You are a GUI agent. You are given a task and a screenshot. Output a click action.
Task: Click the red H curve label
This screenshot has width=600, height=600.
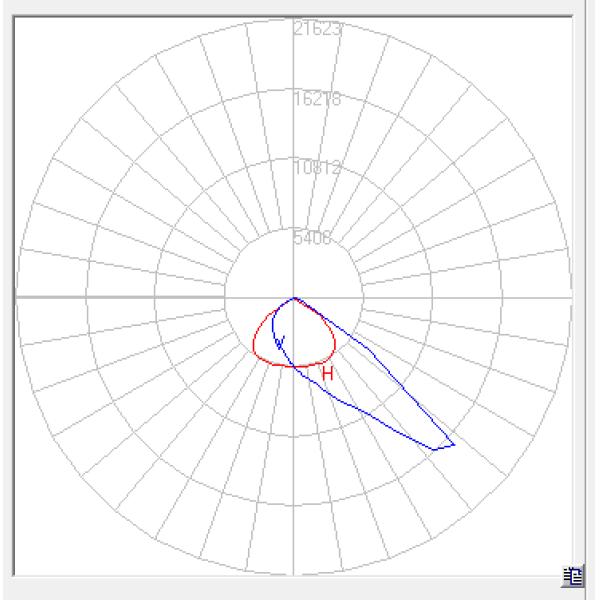coord(326,373)
